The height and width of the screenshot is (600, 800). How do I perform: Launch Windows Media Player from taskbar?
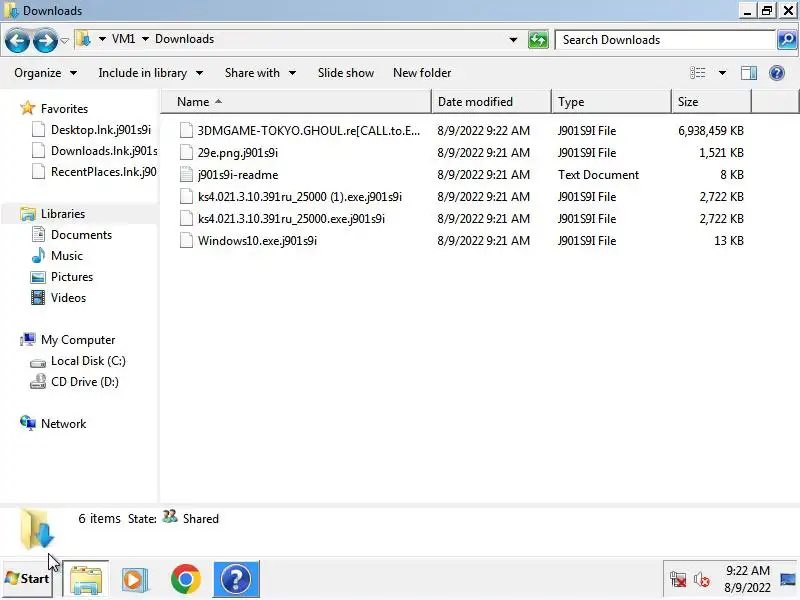[135, 580]
